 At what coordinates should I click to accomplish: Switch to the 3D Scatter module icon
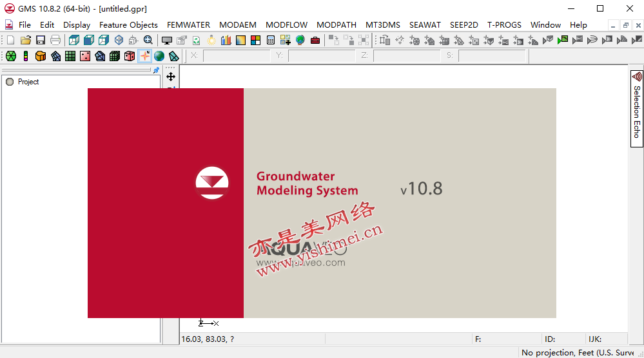point(130,56)
